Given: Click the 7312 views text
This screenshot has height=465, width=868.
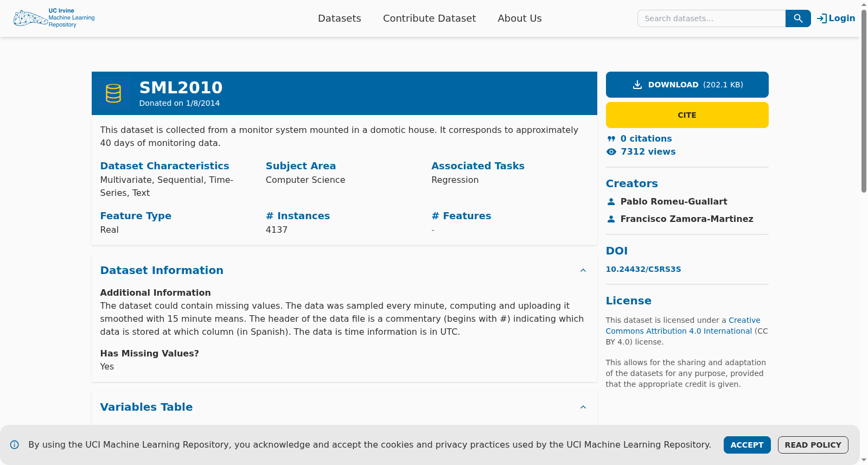Looking at the screenshot, I should [x=648, y=152].
